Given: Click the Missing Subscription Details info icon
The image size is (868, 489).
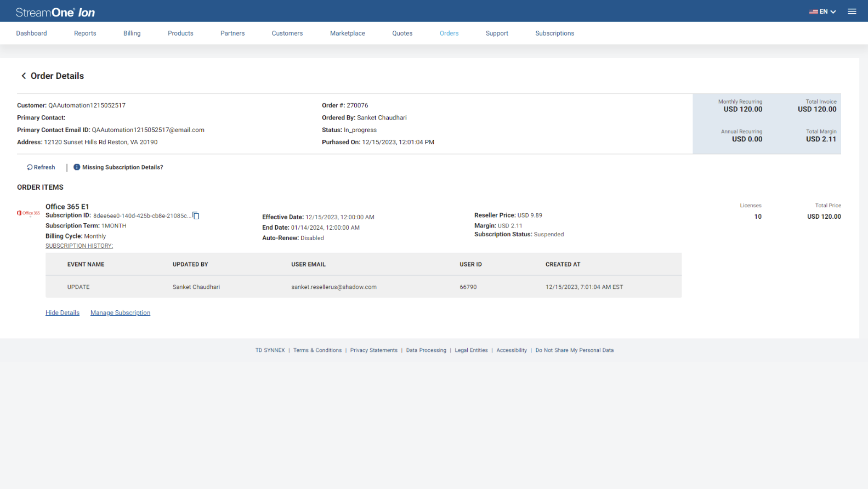Looking at the screenshot, I should tap(77, 167).
